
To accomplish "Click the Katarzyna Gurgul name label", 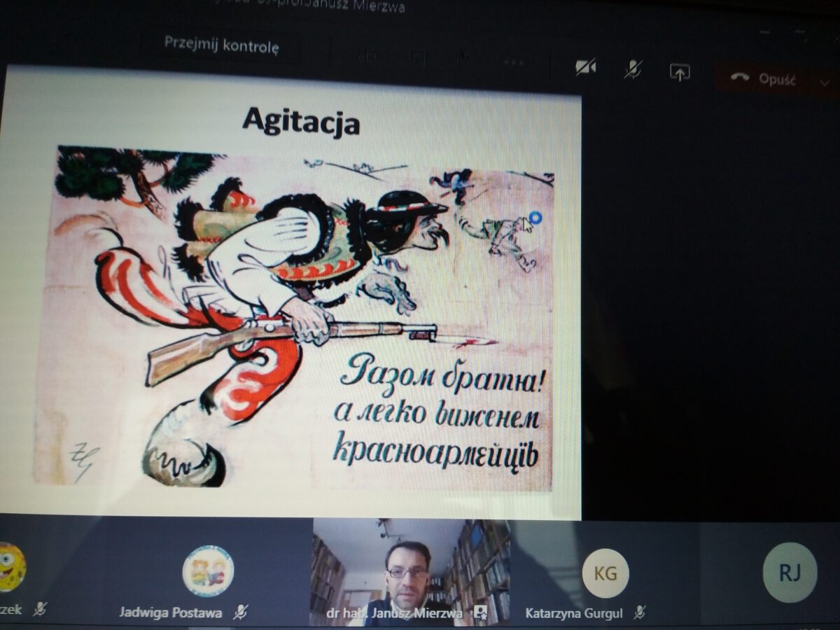I will 575,613.
